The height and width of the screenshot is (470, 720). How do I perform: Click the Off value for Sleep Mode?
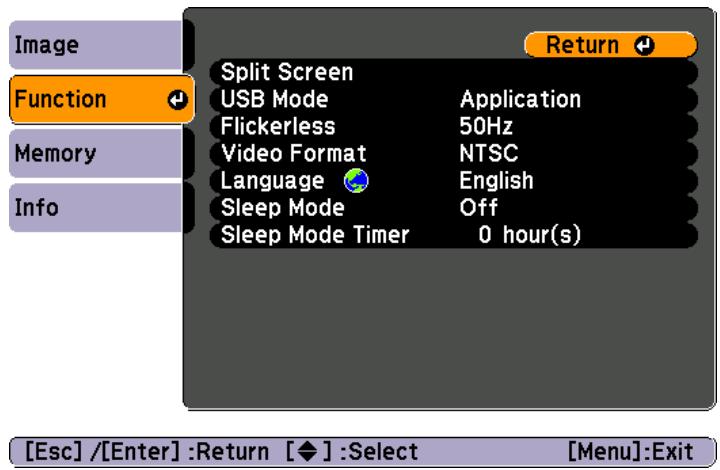point(478,207)
